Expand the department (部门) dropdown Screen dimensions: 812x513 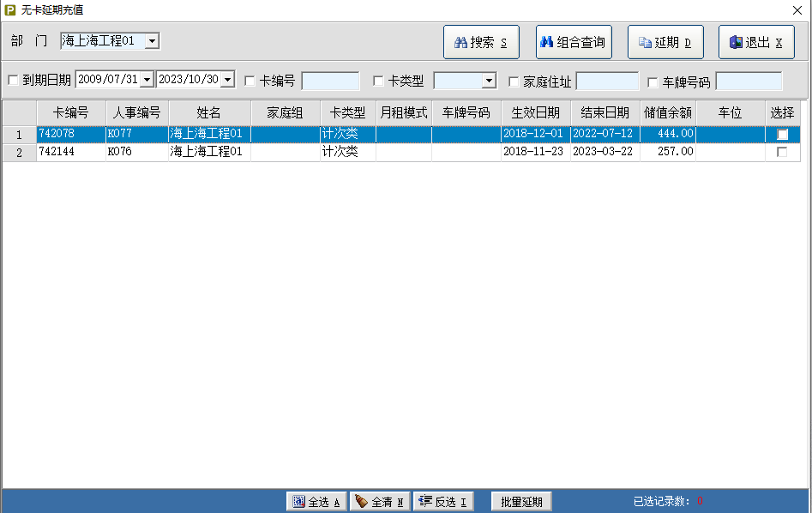click(x=152, y=40)
